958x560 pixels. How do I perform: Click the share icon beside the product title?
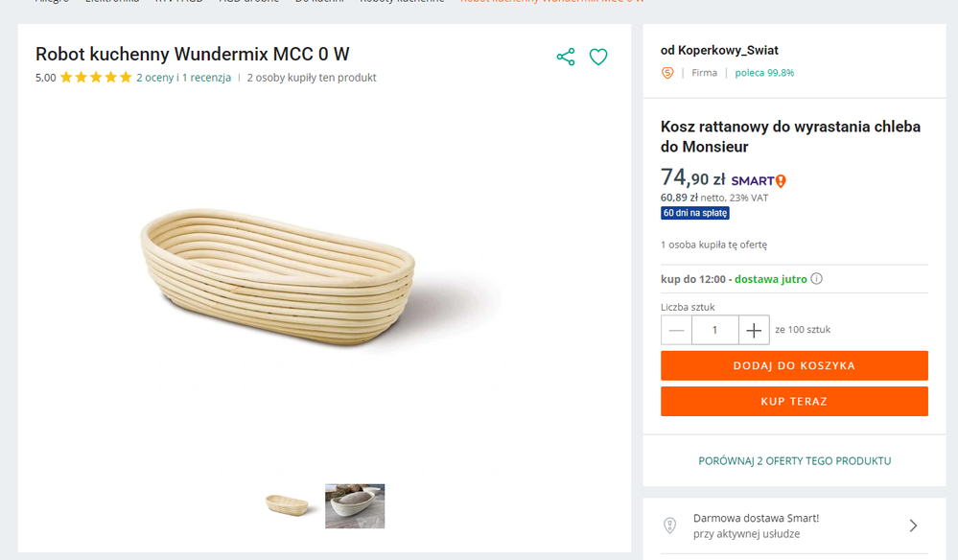pos(566,57)
